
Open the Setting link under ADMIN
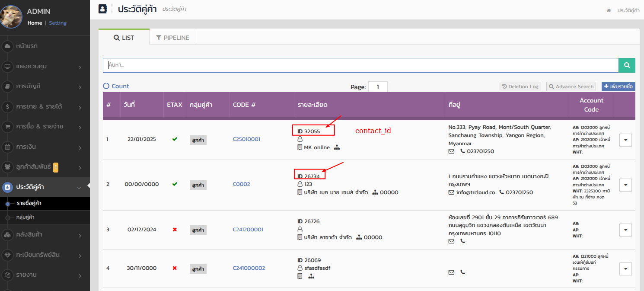(x=57, y=23)
